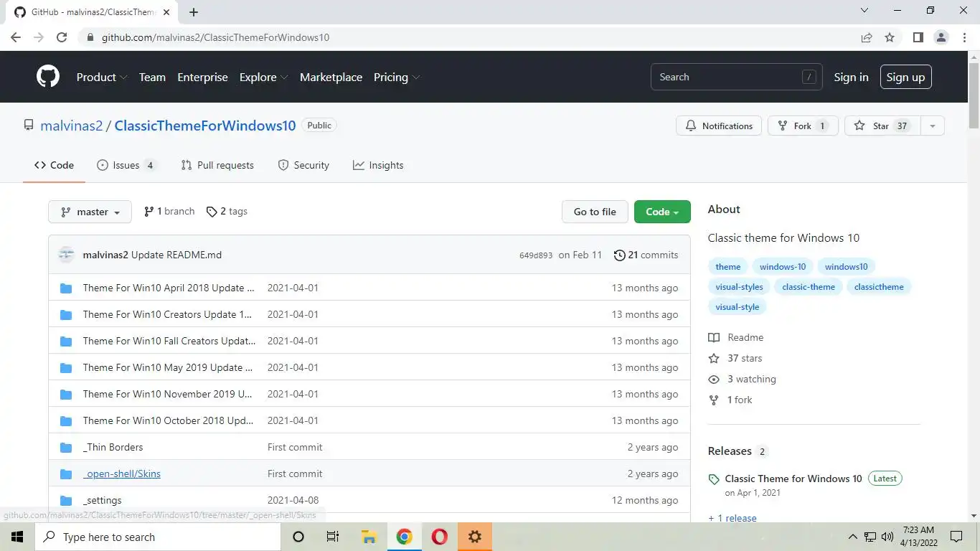Image resolution: width=980 pixels, height=551 pixels.
Task: Open the master branch dropdown
Action: tap(90, 212)
